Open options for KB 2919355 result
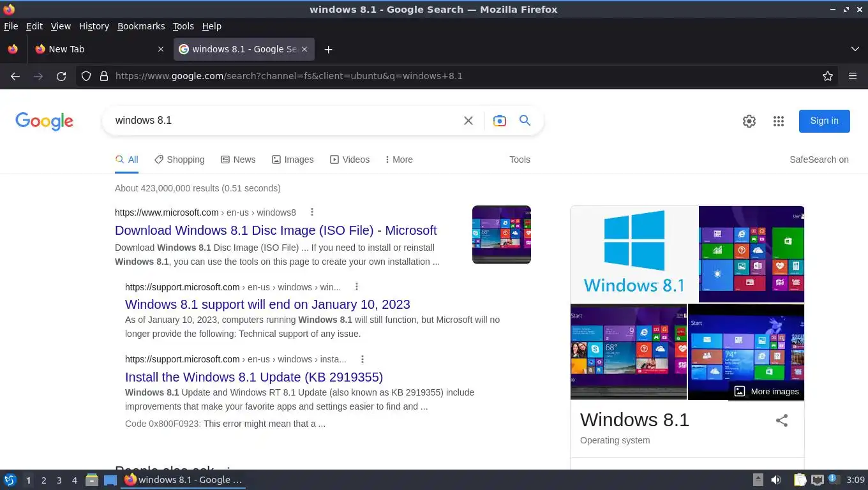The height and width of the screenshot is (490, 868). click(x=363, y=359)
